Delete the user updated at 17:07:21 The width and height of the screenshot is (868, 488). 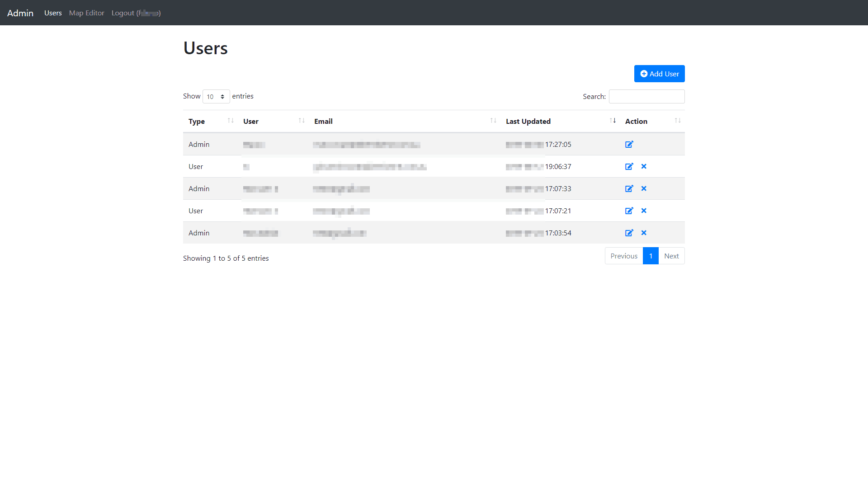click(644, 211)
